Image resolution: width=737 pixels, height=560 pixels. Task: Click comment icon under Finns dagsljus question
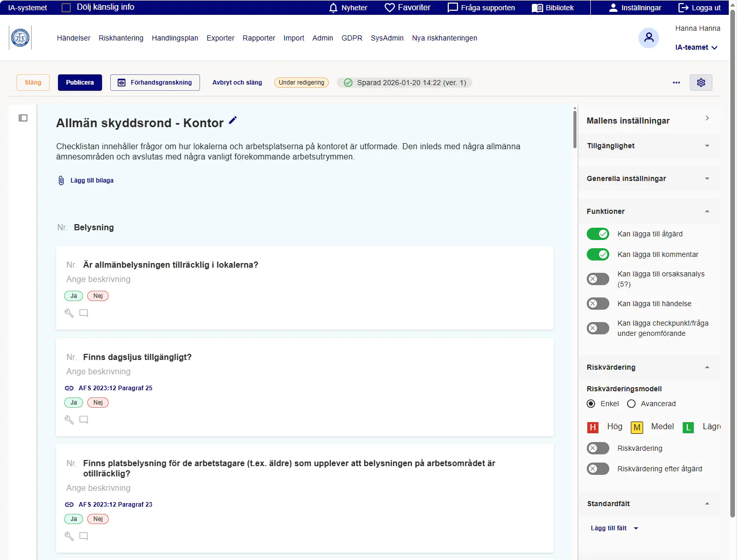coord(84,419)
